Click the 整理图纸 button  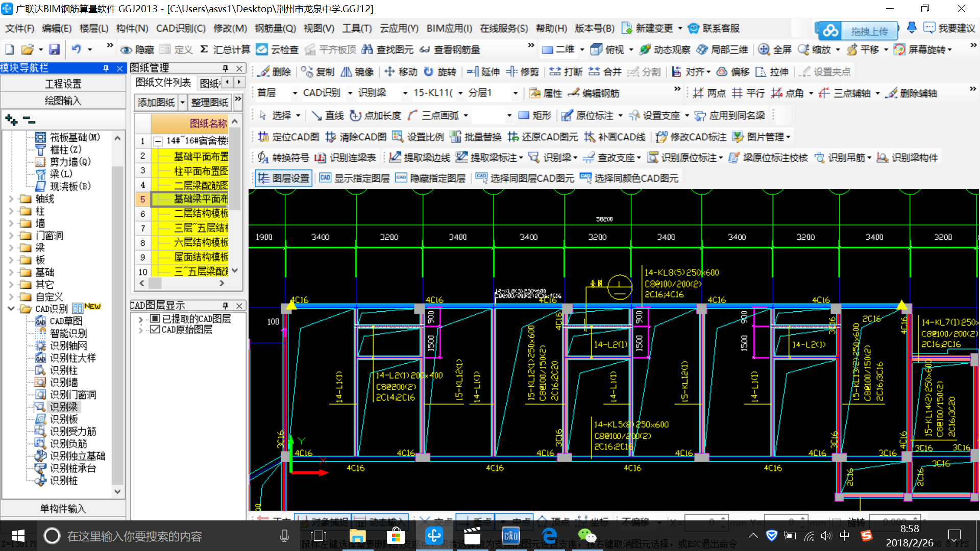coord(210,103)
